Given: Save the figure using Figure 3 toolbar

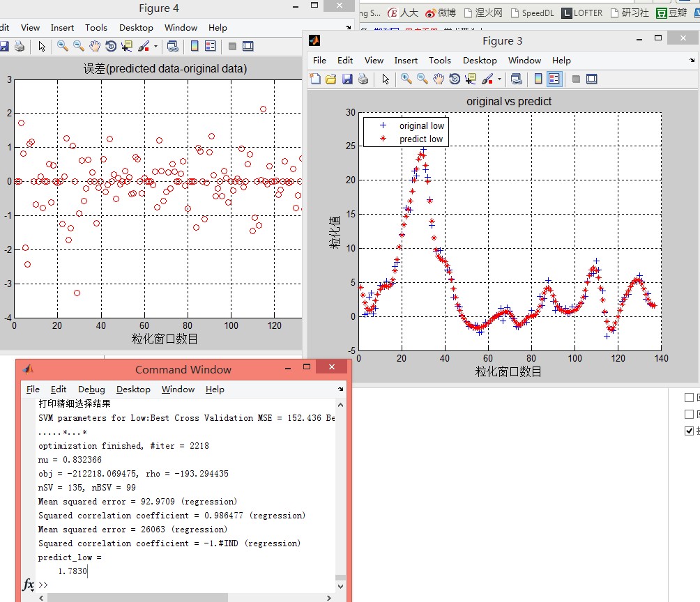Looking at the screenshot, I should (347, 79).
